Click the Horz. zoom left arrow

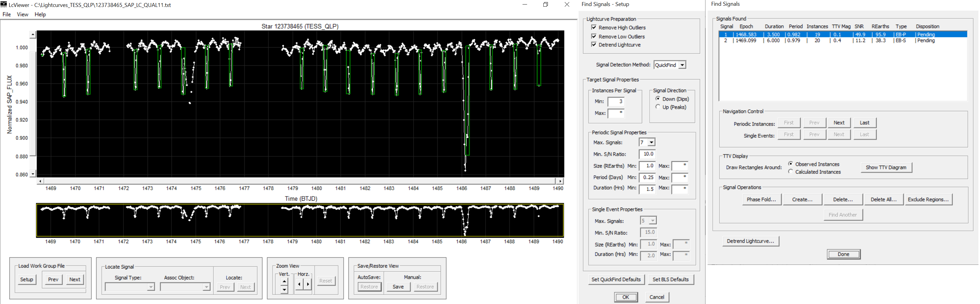pyautogui.click(x=300, y=284)
